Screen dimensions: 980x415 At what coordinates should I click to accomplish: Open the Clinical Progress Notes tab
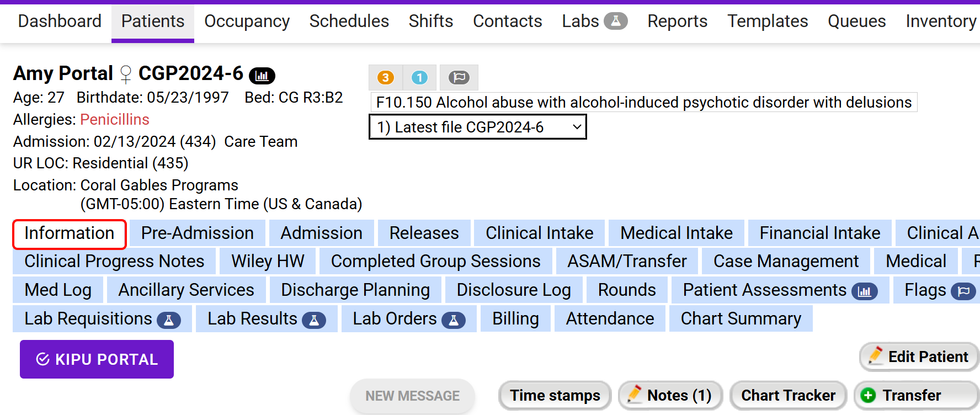pos(114,261)
